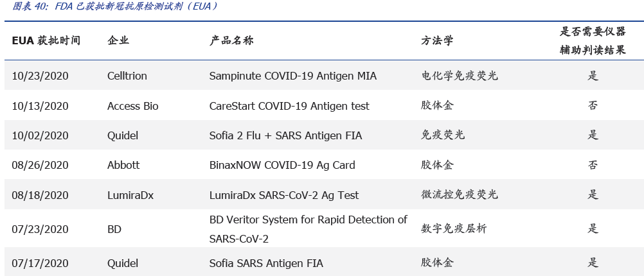Screen dimensions: 644x276
Task: Select the 微流控免疫荧光 method cell
Action: 460,195
